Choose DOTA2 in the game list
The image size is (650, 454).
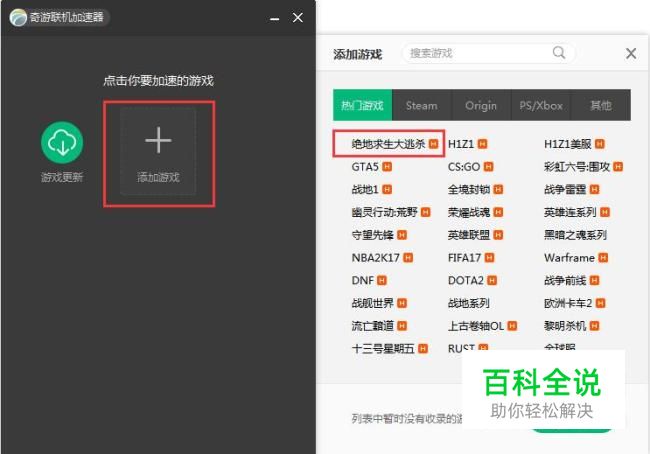coord(466,281)
